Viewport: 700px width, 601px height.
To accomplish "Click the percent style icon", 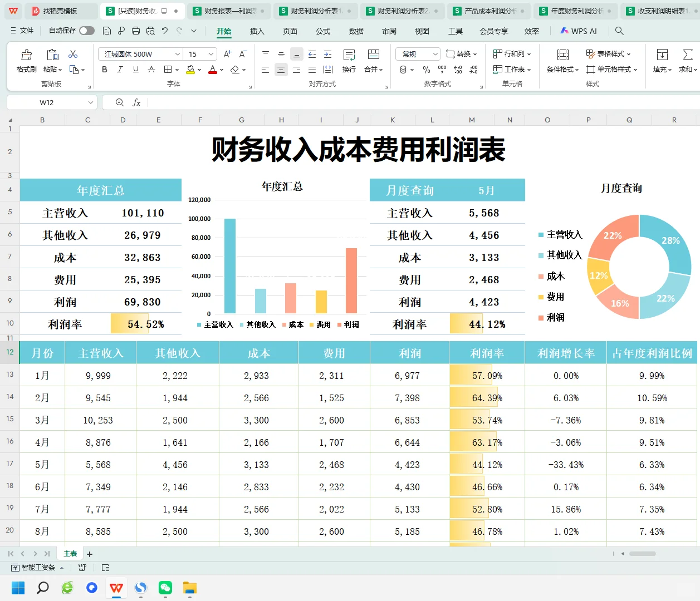I will point(427,70).
